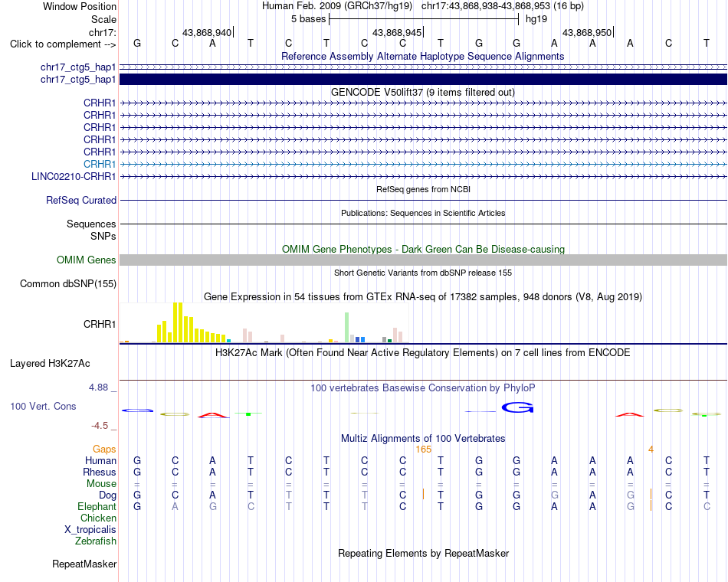Click the 'RefSeq genes from NCBI' title
This screenshot has width=728, height=582.
coord(423,189)
